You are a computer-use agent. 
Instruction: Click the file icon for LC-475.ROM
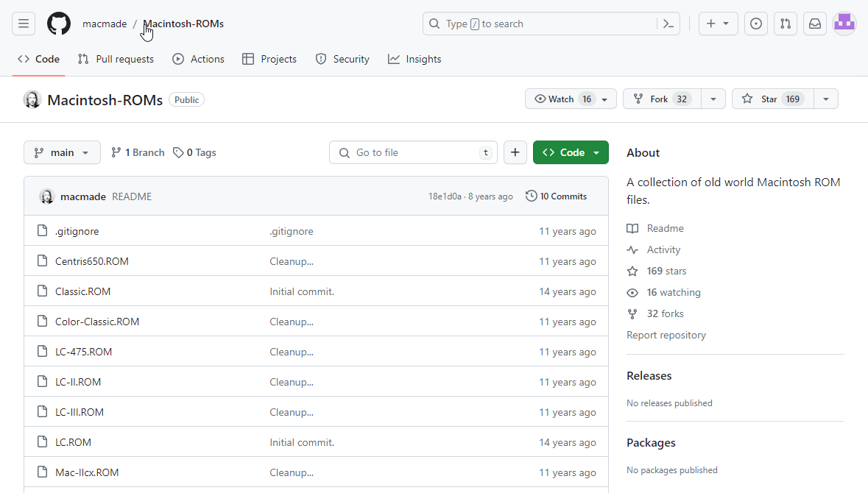[42, 351]
